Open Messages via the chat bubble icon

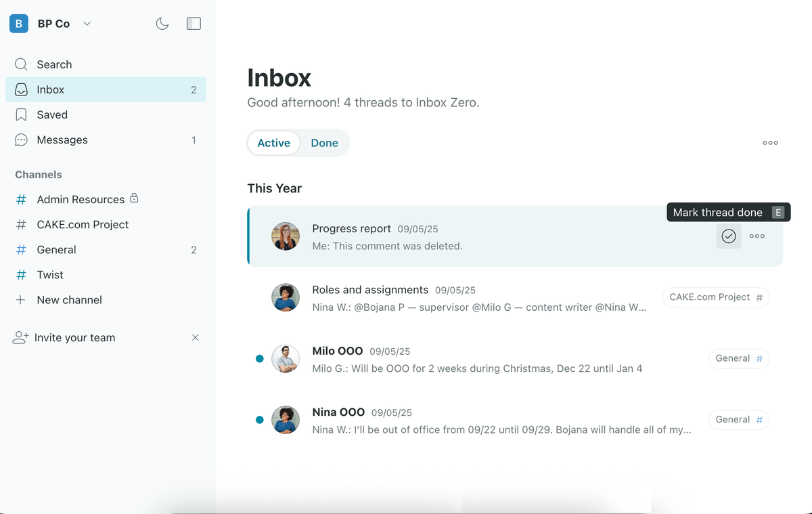point(22,140)
